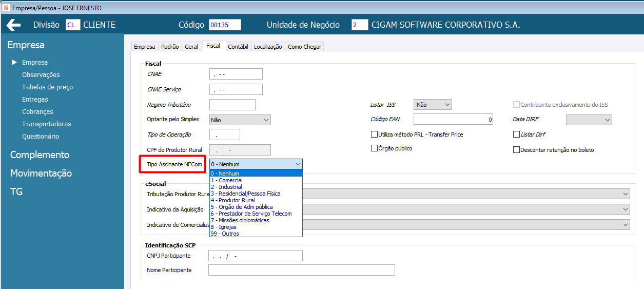Screen dimensions: 644x289
Task: Expand the TG section
Action: (16, 192)
